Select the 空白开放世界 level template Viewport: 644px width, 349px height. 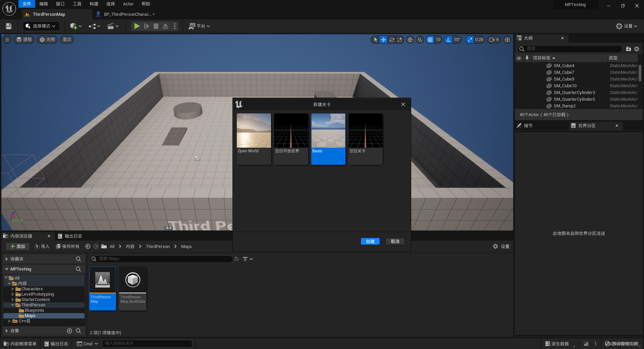click(291, 139)
